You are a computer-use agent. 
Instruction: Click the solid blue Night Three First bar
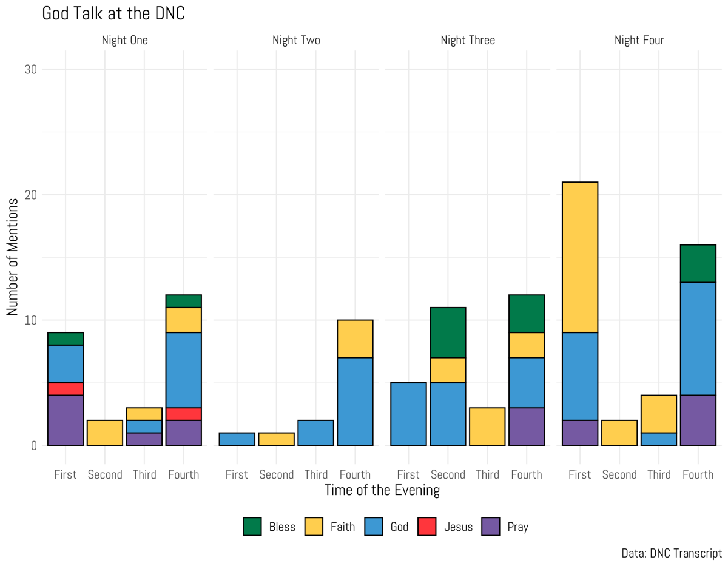point(408,414)
